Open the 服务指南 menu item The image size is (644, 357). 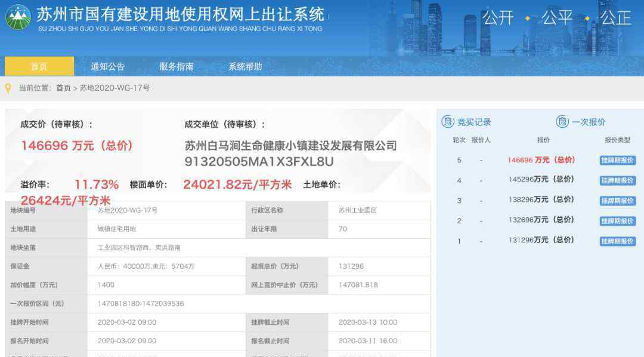[x=177, y=66]
